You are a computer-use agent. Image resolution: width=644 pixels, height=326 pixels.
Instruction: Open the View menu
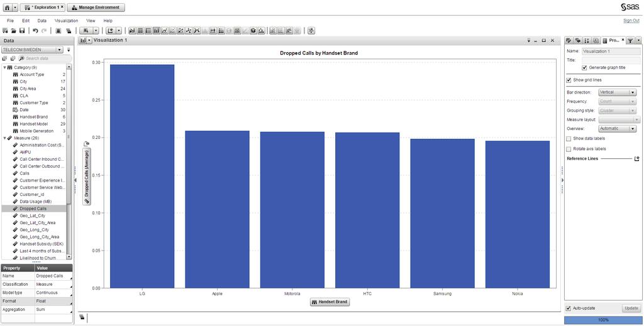[91, 21]
